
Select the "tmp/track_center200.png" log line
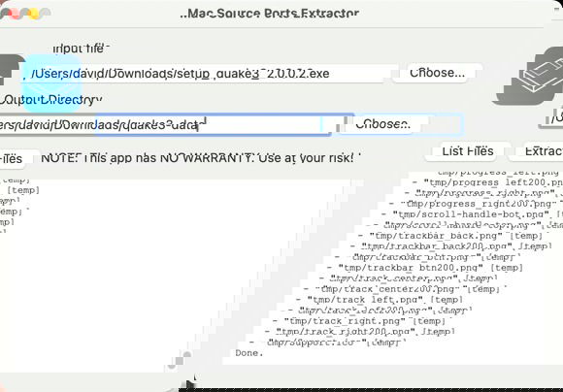[x=405, y=289]
